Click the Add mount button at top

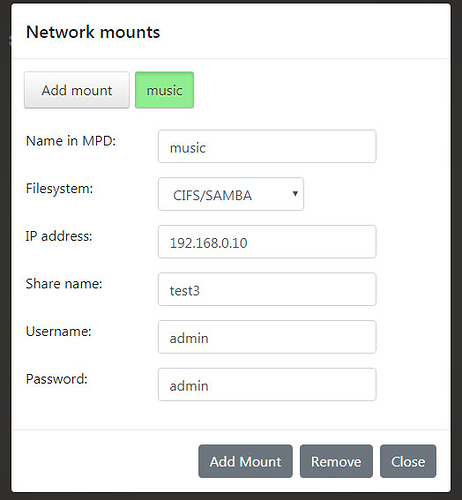point(77,90)
